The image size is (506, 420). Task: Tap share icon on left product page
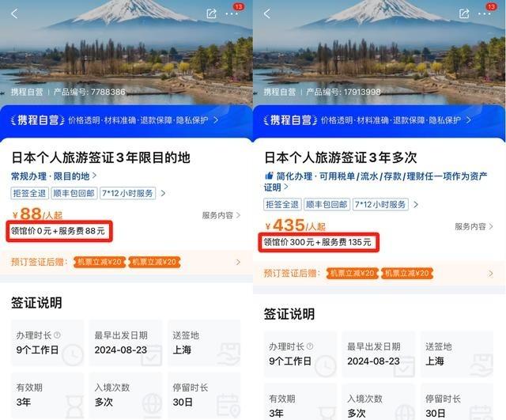(211, 14)
